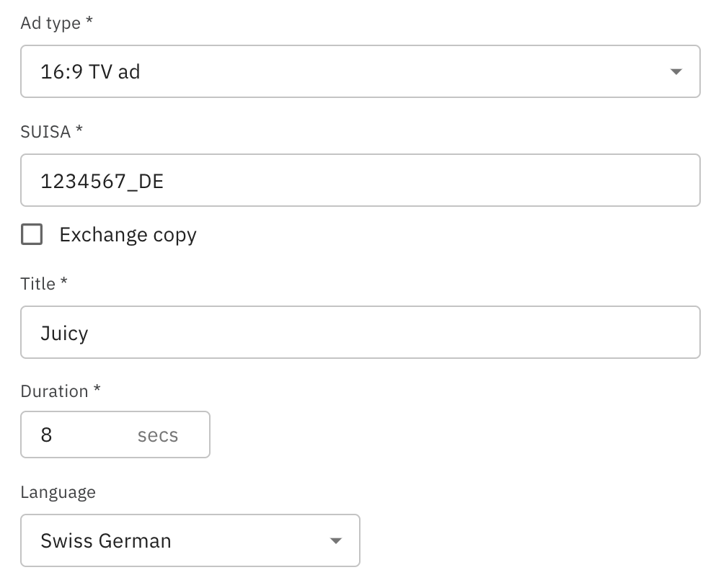721x588 pixels.
Task: Place cursor in 1234567_DE text
Action: click(102, 181)
